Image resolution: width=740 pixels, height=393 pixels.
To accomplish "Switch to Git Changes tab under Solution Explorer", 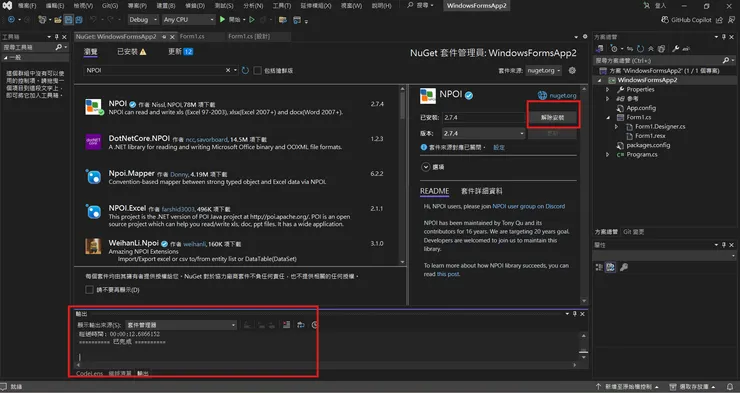I will point(633,232).
